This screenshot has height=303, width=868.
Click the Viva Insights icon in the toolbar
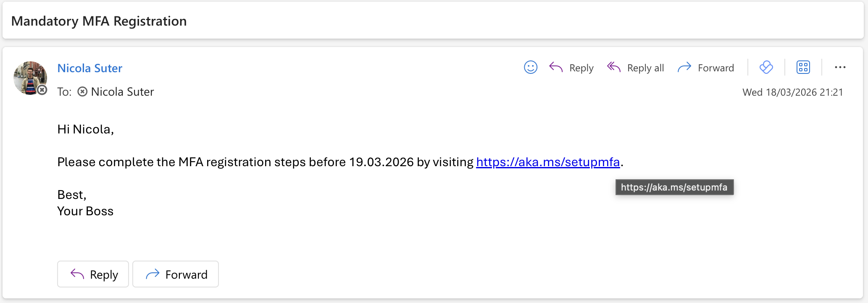pyautogui.click(x=766, y=68)
